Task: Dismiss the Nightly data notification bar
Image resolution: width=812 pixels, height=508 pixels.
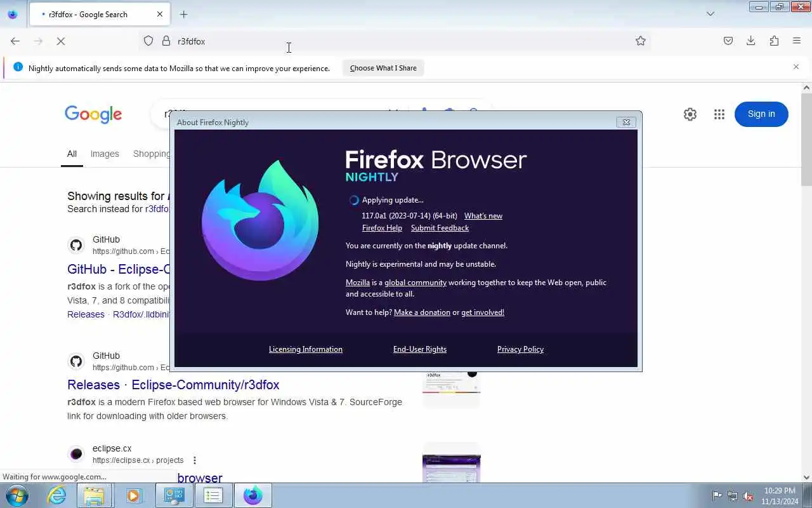Action: 796,67
